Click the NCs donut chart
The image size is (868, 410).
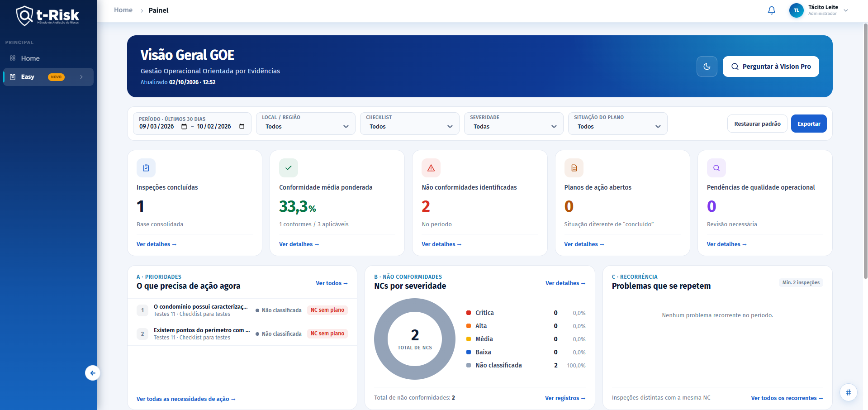click(x=415, y=339)
